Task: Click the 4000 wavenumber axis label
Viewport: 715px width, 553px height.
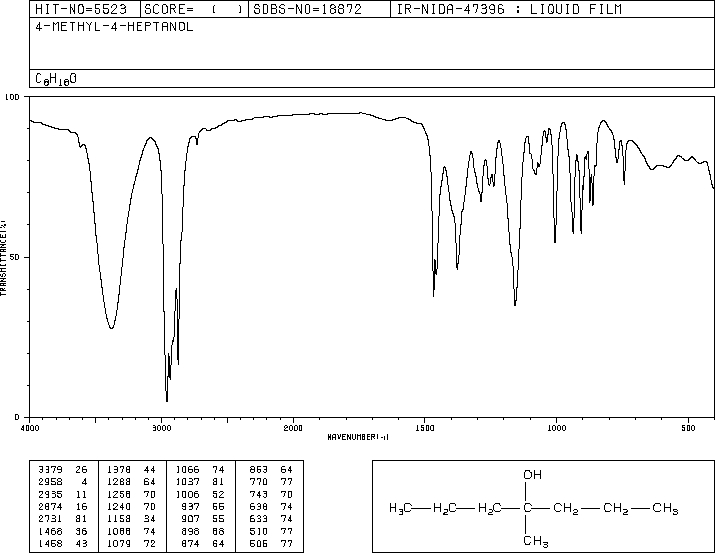Action: point(30,428)
